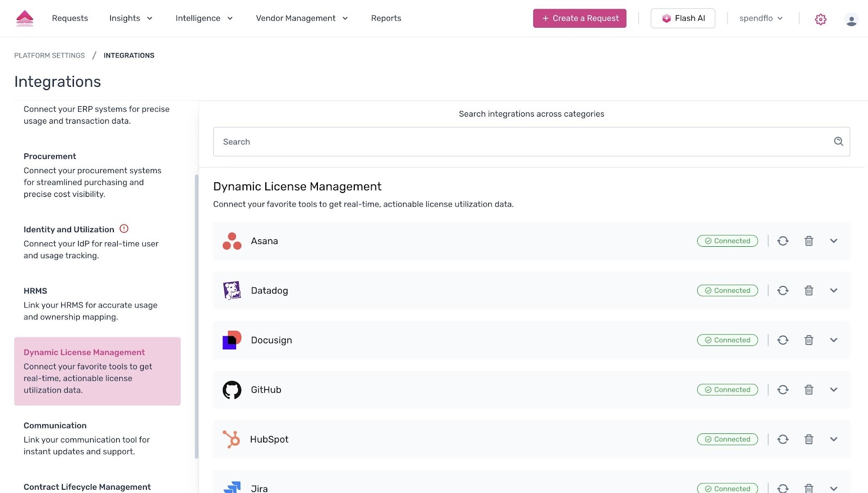This screenshot has width=868, height=493.
Task: Expand the HubSpot integration row
Action: coord(833,439)
